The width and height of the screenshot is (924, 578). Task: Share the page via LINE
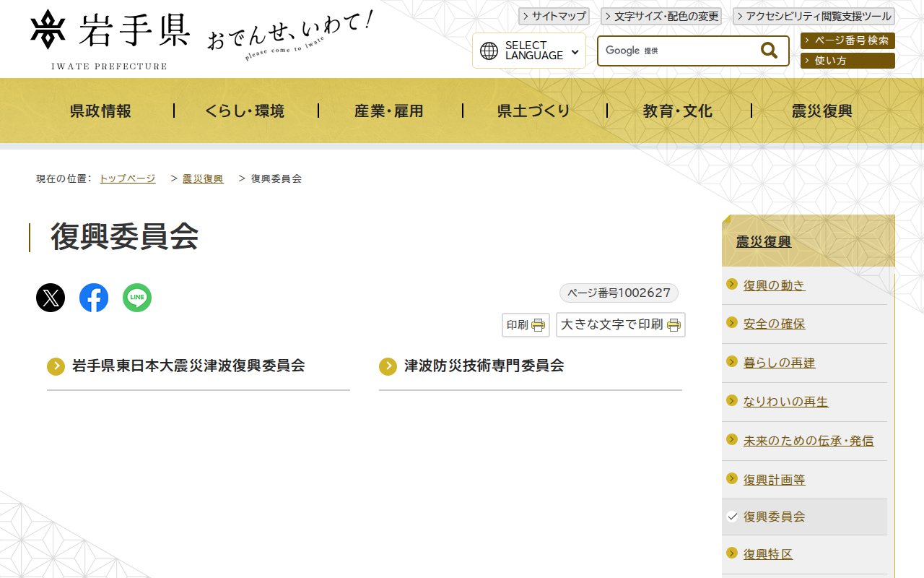[136, 297]
